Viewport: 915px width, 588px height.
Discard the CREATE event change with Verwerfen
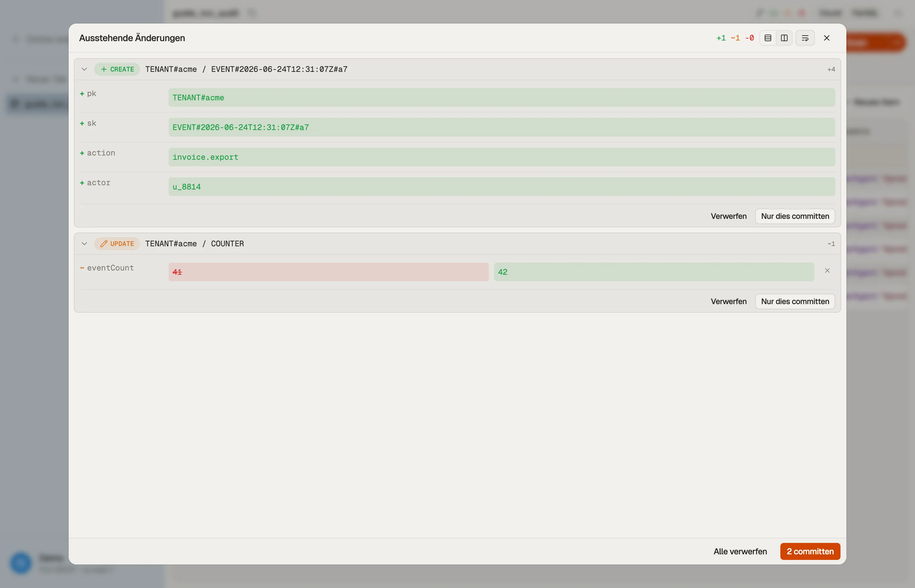click(x=728, y=216)
